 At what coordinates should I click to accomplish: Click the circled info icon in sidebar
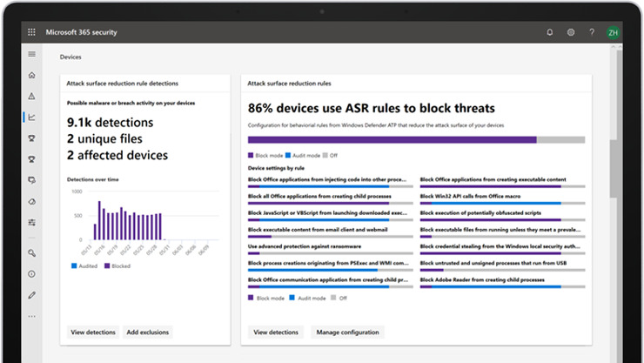(x=31, y=274)
